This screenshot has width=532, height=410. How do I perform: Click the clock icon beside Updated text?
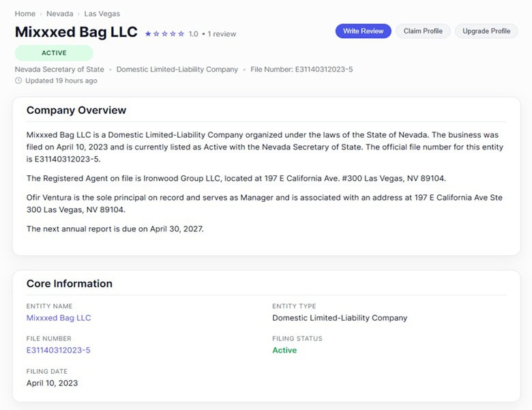[18, 80]
